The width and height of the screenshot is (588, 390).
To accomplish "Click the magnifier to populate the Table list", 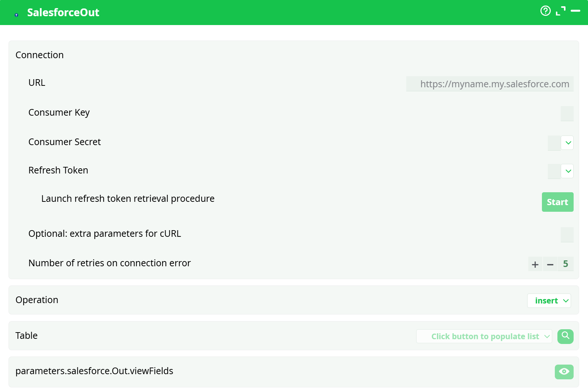I will [565, 336].
